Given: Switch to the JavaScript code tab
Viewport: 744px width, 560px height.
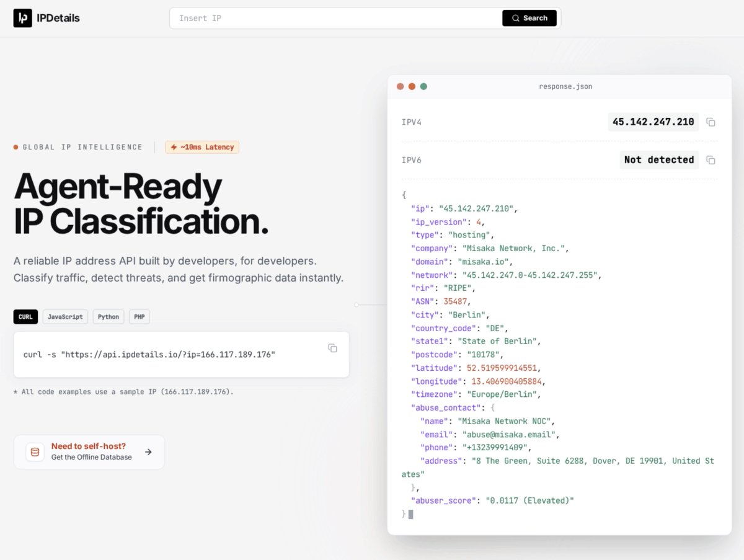Looking at the screenshot, I should pyautogui.click(x=65, y=317).
